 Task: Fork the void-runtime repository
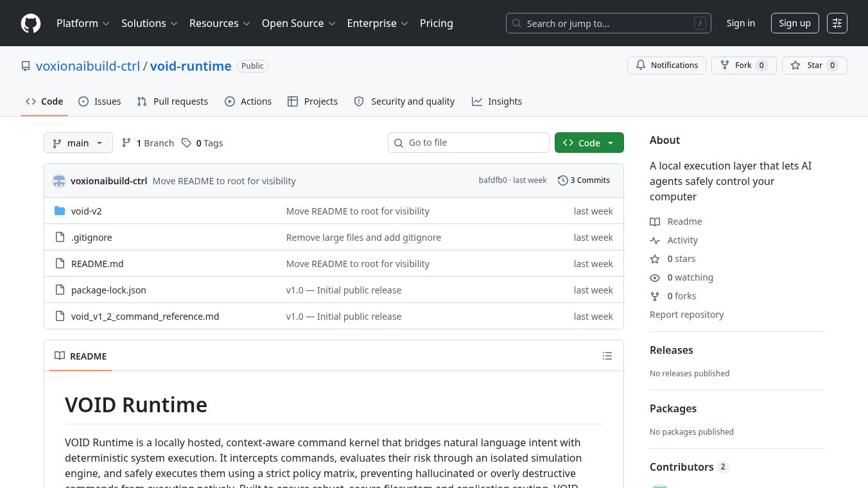coord(743,65)
